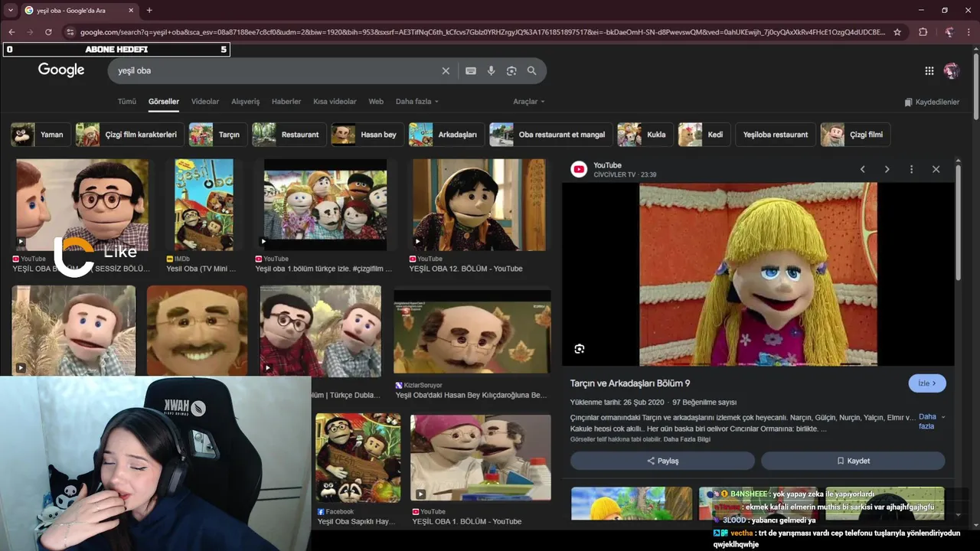The width and height of the screenshot is (980, 551).
Task: Go to the previous image in preview panel
Action: click(862, 169)
